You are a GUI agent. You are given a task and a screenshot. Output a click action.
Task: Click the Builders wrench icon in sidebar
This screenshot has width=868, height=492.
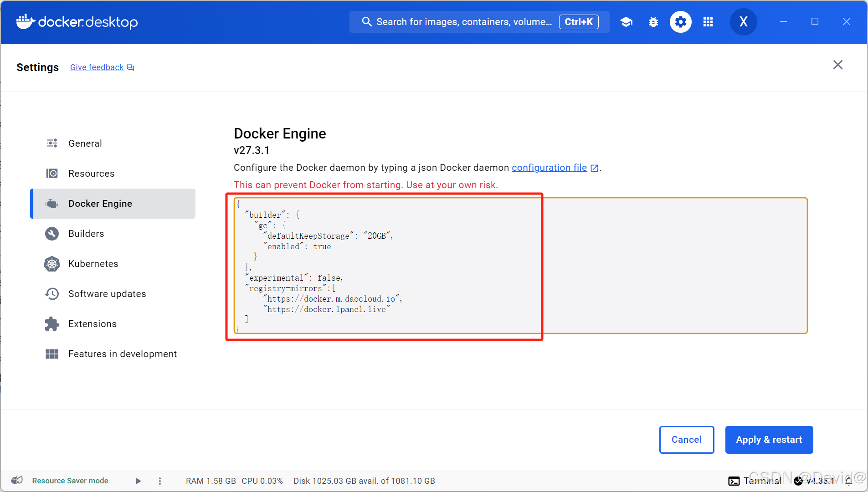tap(52, 234)
